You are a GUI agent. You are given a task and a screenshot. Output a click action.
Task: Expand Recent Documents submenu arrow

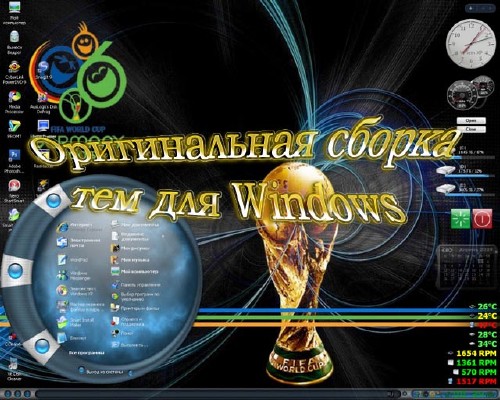pos(163,236)
